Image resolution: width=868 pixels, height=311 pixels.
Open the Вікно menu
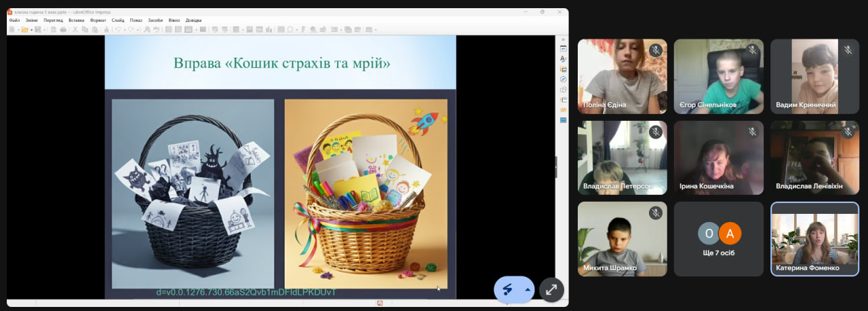(x=174, y=20)
